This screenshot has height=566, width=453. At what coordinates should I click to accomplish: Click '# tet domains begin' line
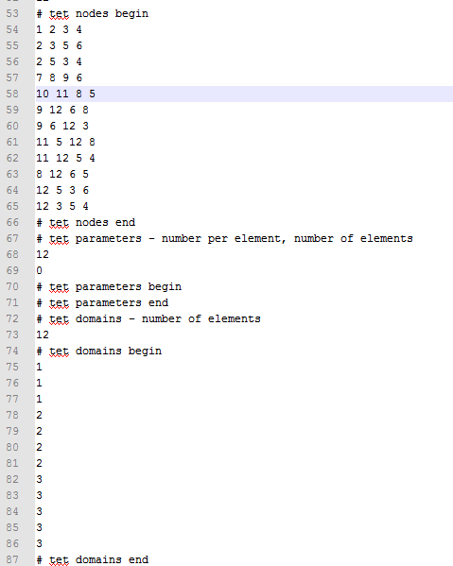tap(99, 351)
